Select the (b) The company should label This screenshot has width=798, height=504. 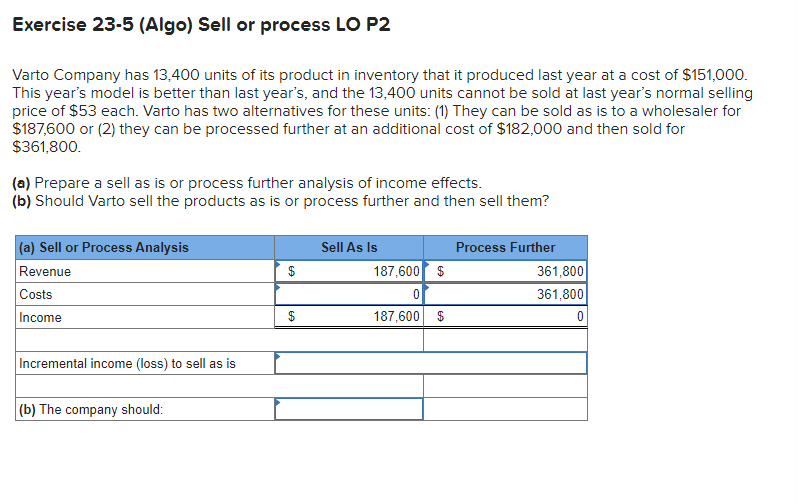point(91,409)
